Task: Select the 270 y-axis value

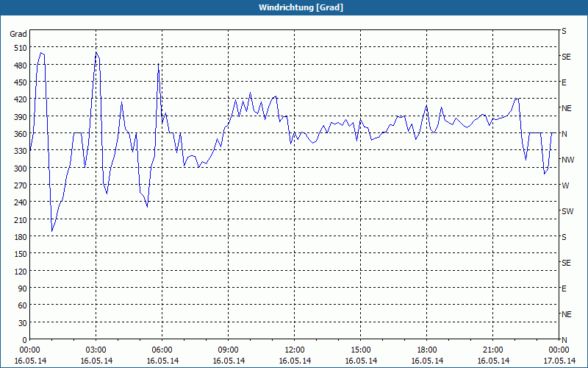Action: click(x=21, y=185)
